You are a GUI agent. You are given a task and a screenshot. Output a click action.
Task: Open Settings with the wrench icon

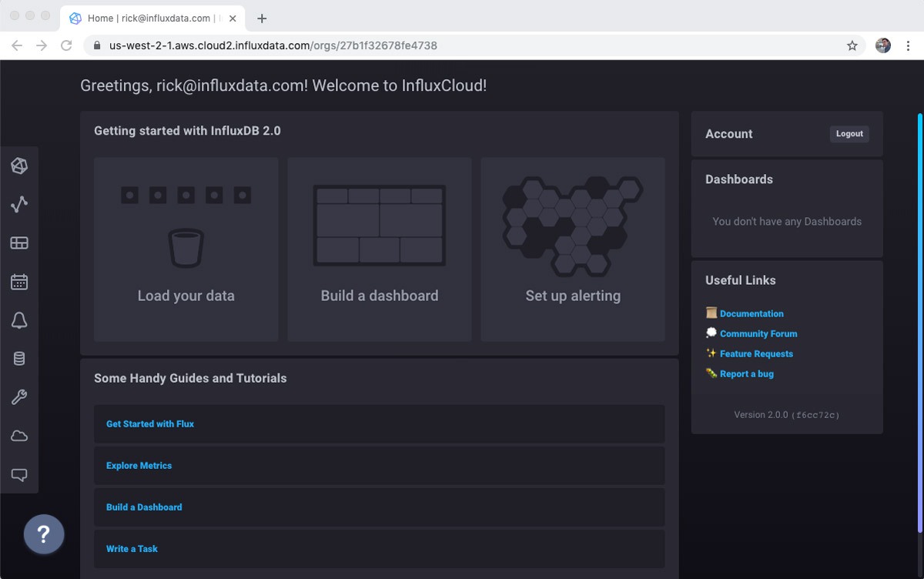[x=19, y=397]
